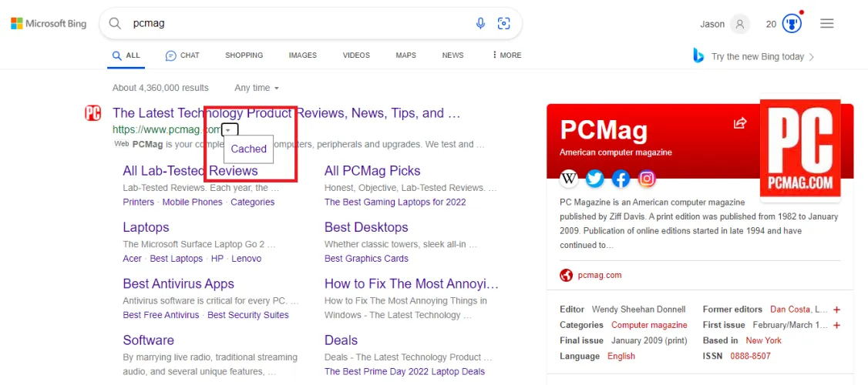Open the Any time filter dropdown
868x385 pixels.
pos(257,88)
